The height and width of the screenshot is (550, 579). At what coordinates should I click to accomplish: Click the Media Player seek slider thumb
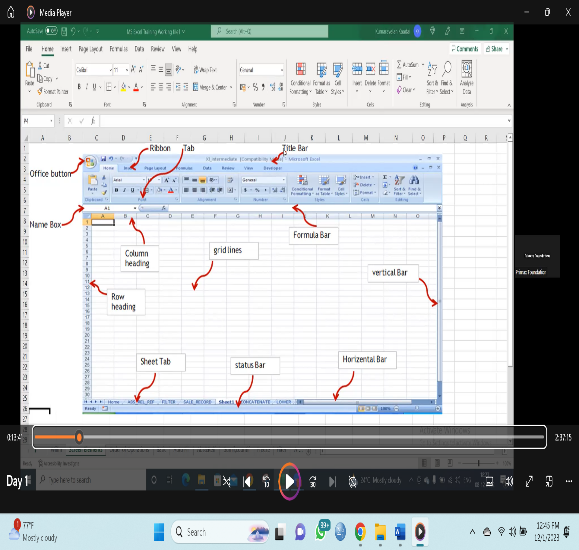pyautogui.click(x=79, y=437)
